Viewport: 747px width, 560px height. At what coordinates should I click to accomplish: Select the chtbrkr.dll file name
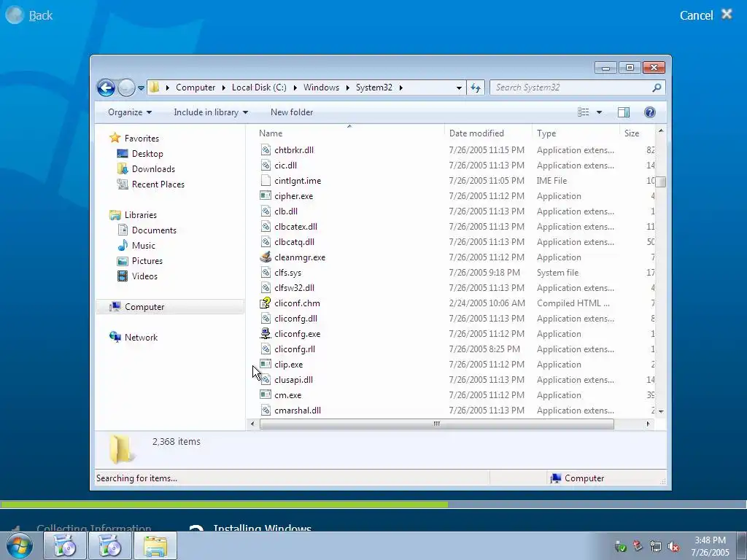click(294, 150)
